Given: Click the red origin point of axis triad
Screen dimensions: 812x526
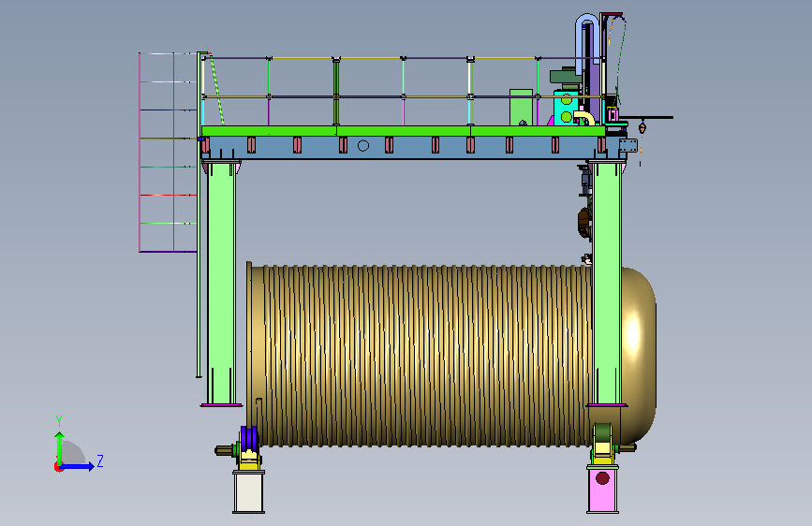Looking at the screenshot, I should pyautogui.click(x=58, y=467).
